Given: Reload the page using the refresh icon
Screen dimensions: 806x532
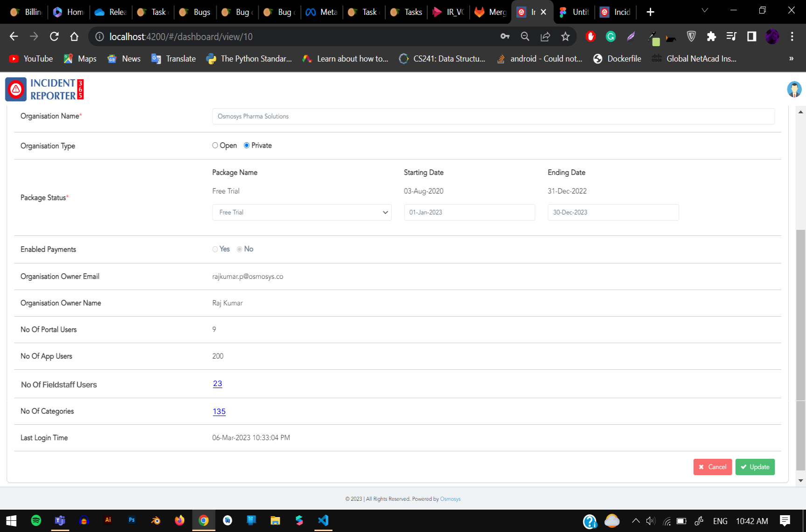Looking at the screenshot, I should (x=54, y=37).
